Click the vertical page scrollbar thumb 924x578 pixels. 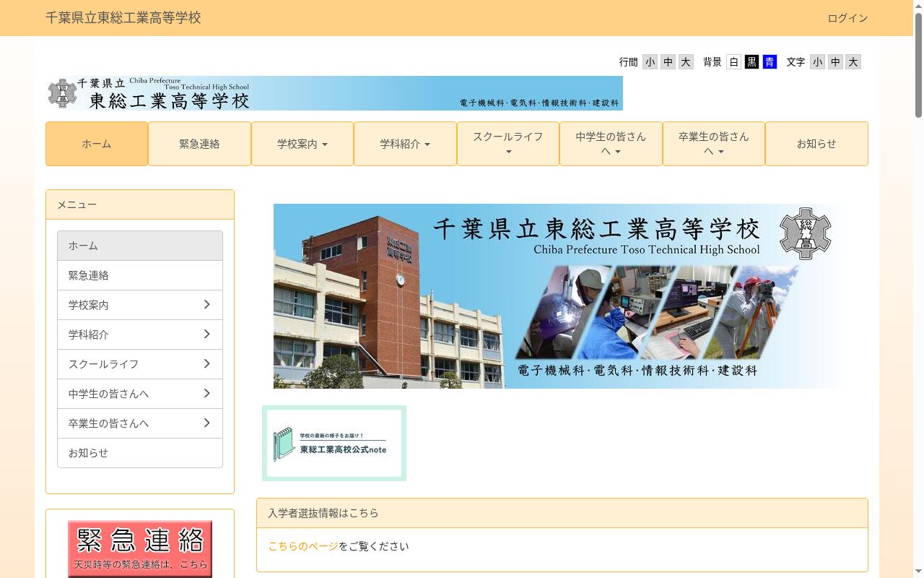[918, 65]
